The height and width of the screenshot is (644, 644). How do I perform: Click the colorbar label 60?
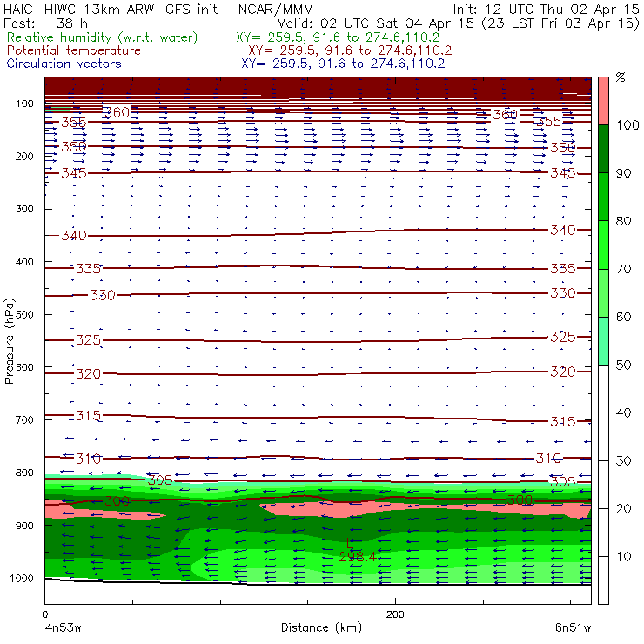(x=623, y=317)
